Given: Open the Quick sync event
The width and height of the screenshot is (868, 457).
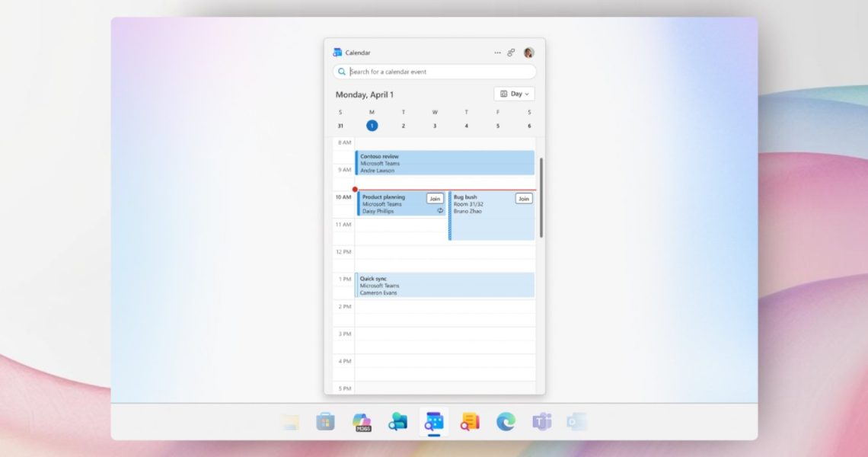Looking at the screenshot, I should click(x=445, y=285).
